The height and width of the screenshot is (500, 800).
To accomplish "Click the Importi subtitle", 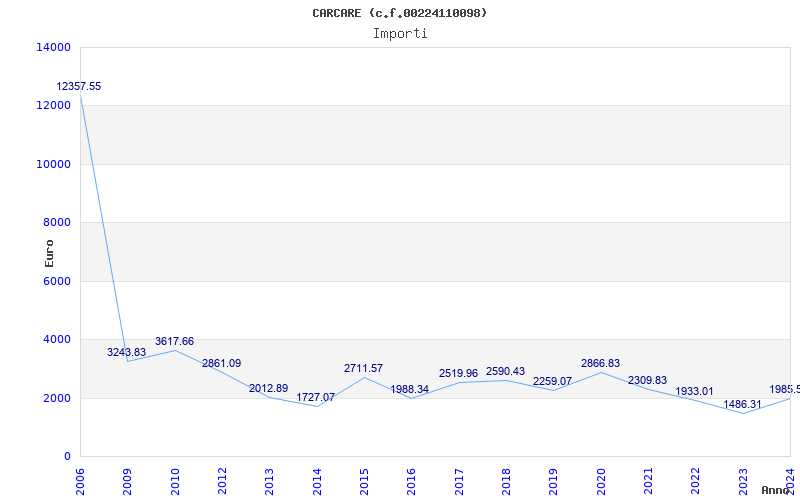I will (400, 34).
